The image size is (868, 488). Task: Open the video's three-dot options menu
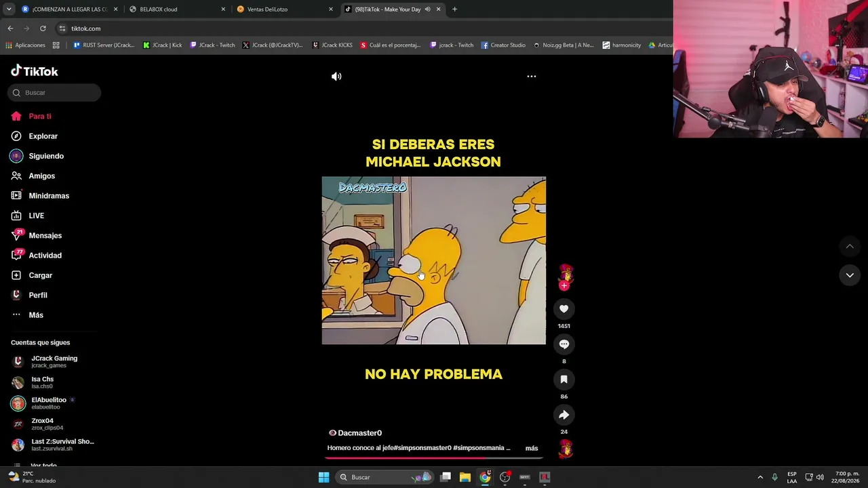pos(532,77)
